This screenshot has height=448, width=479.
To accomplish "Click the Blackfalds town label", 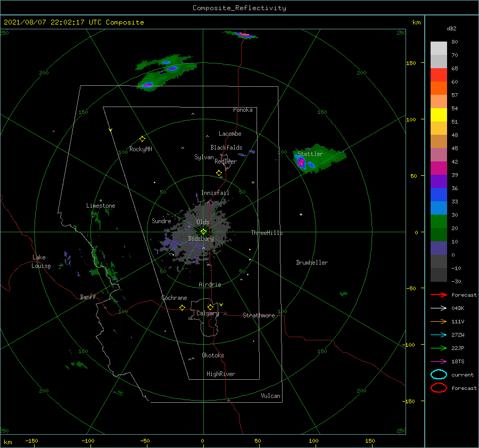I will 226,148.
